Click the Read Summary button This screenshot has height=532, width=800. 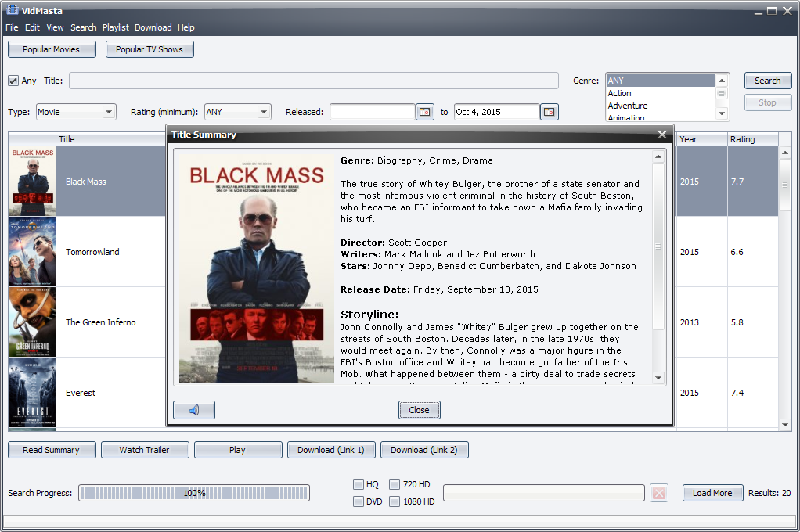coord(52,450)
